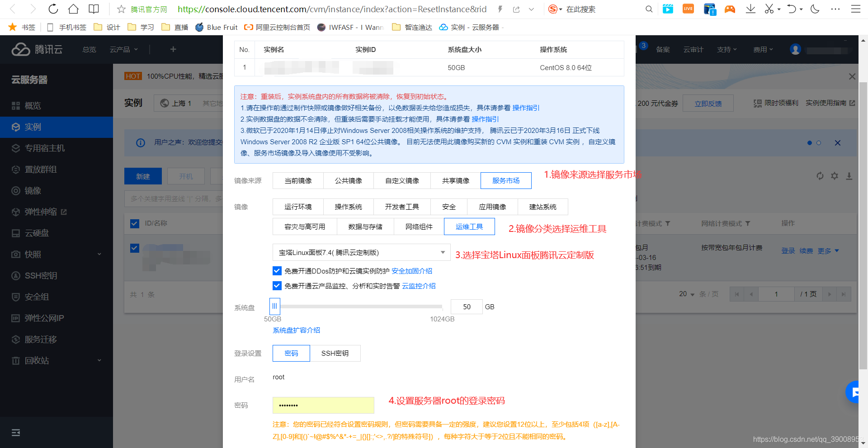Viewport: 868px width, 448px height.
Task: Open the 宝塔Linux面板7.4 image dropdown
Action: pos(361,252)
